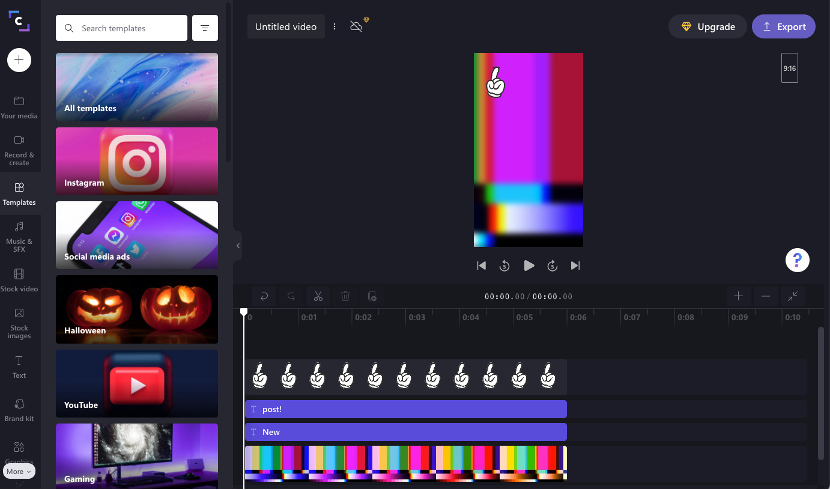
Task: Delete selected clip with trash icon
Action: coord(345,296)
